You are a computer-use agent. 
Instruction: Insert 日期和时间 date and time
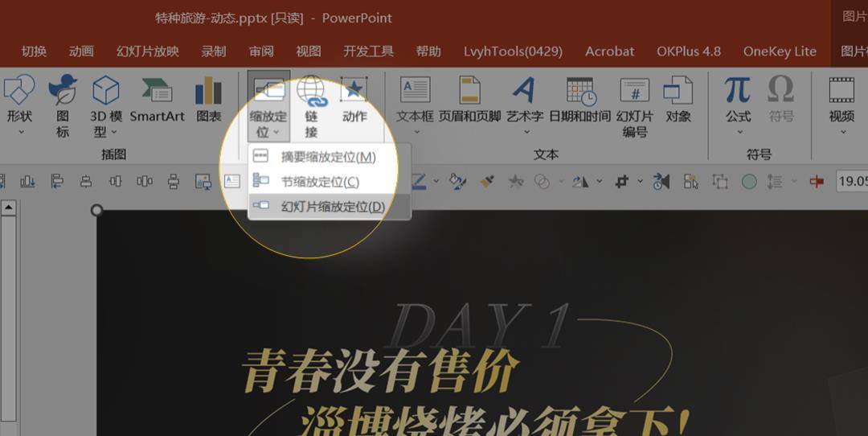pos(580,101)
